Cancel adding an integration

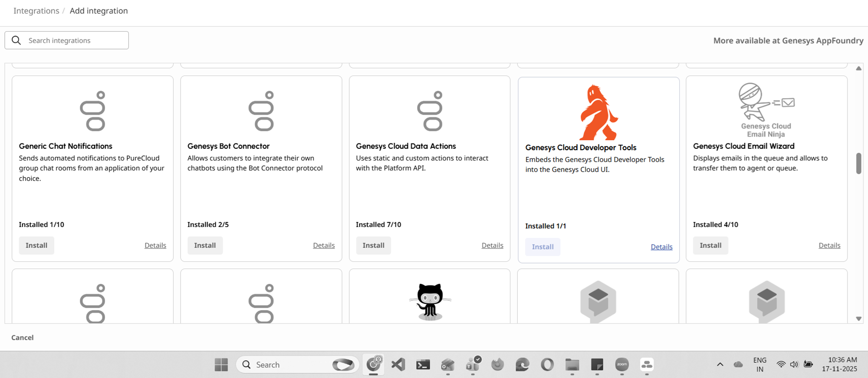23,338
